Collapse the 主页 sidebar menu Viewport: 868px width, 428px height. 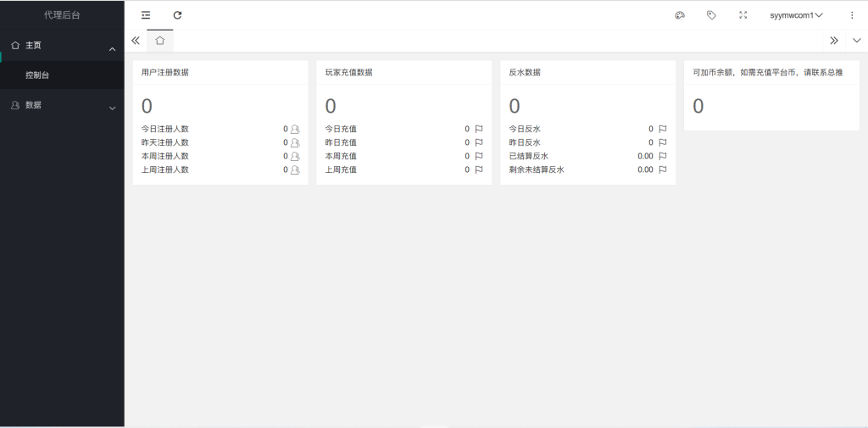pyautogui.click(x=62, y=46)
